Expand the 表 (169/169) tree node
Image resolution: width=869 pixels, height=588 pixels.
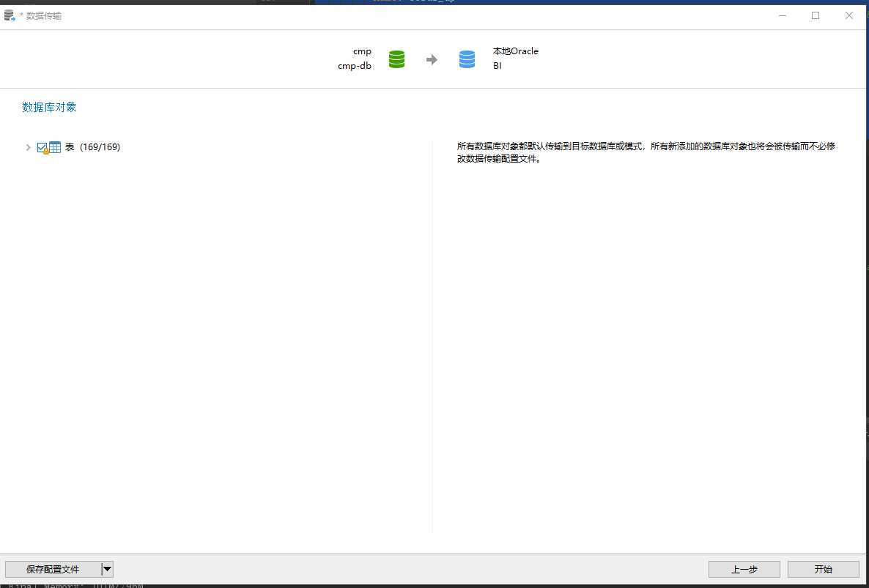(x=29, y=147)
